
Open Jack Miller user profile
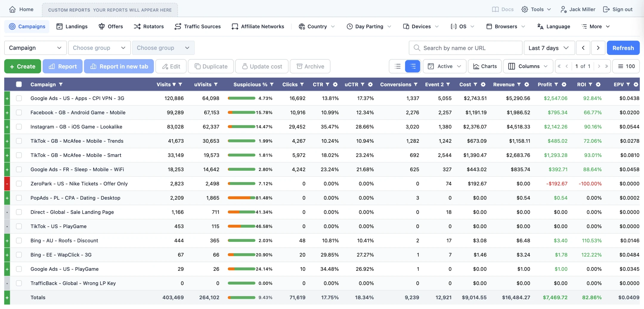[x=578, y=9]
